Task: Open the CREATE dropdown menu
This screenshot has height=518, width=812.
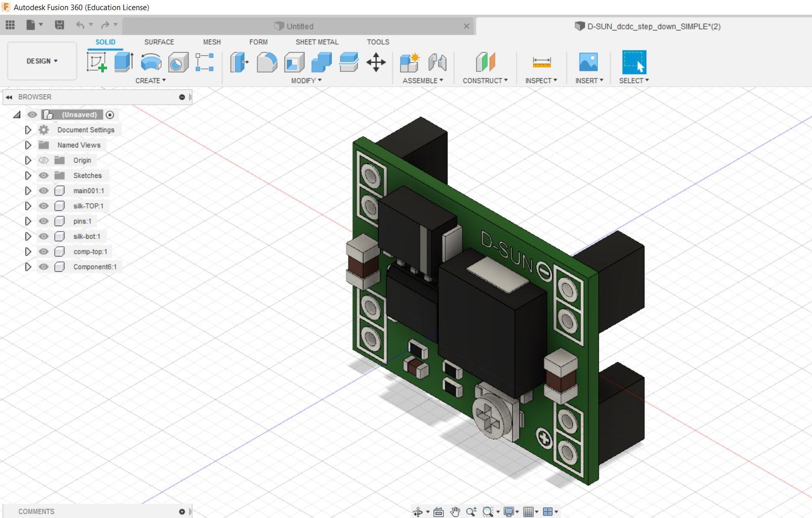Action: pyautogui.click(x=150, y=81)
